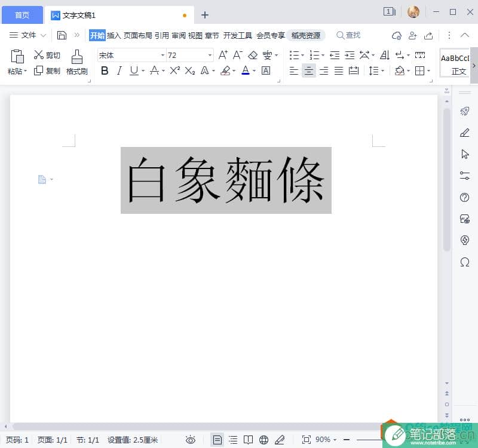Switch to the 引用 (References) tab
Viewport: 478px width, 448px height.
161,36
